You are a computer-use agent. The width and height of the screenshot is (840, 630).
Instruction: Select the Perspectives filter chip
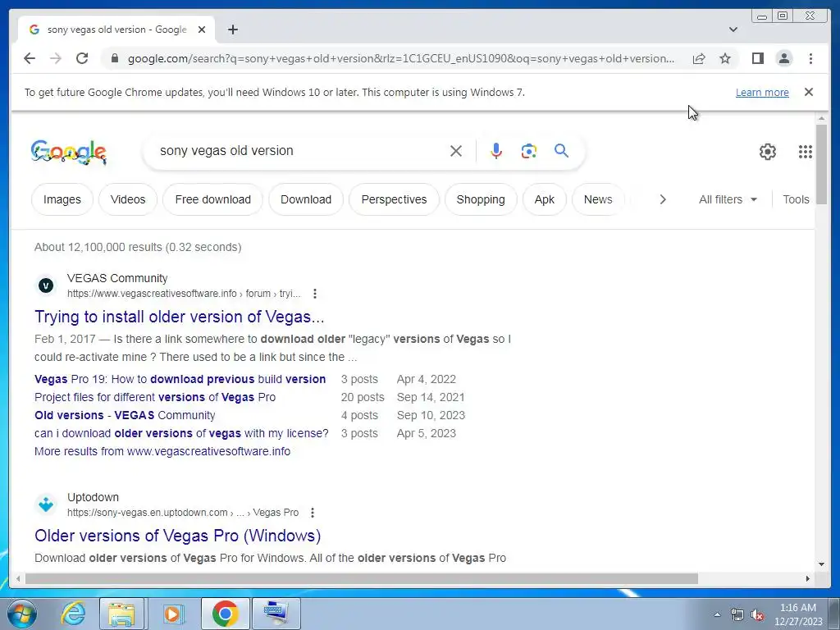coord(394,199)
